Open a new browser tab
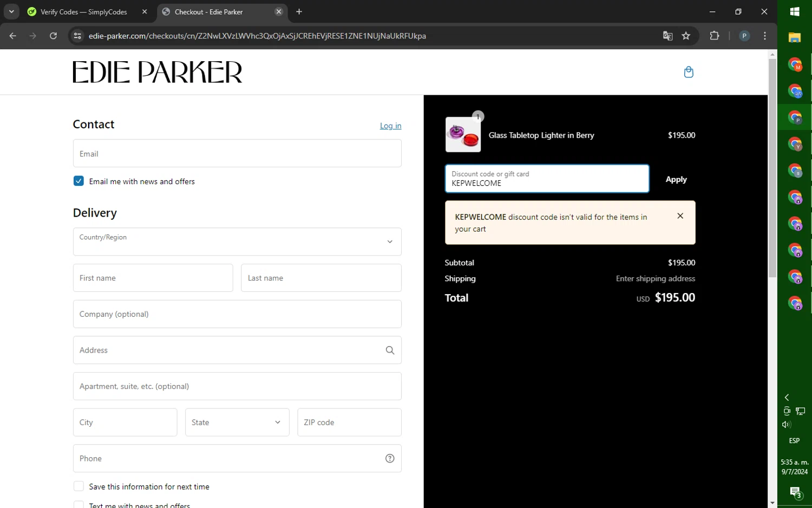The image size is (812, 508). click(x=299, y=12)
